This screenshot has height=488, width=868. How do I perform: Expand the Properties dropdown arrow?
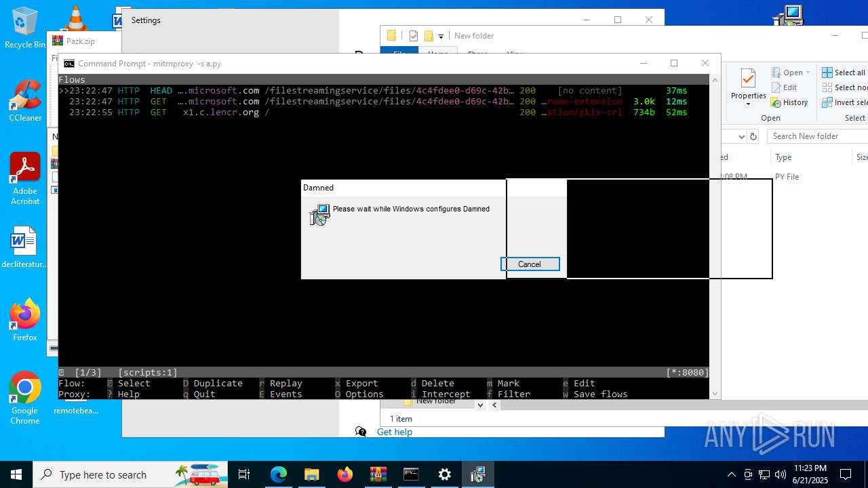tap(748, 104)
